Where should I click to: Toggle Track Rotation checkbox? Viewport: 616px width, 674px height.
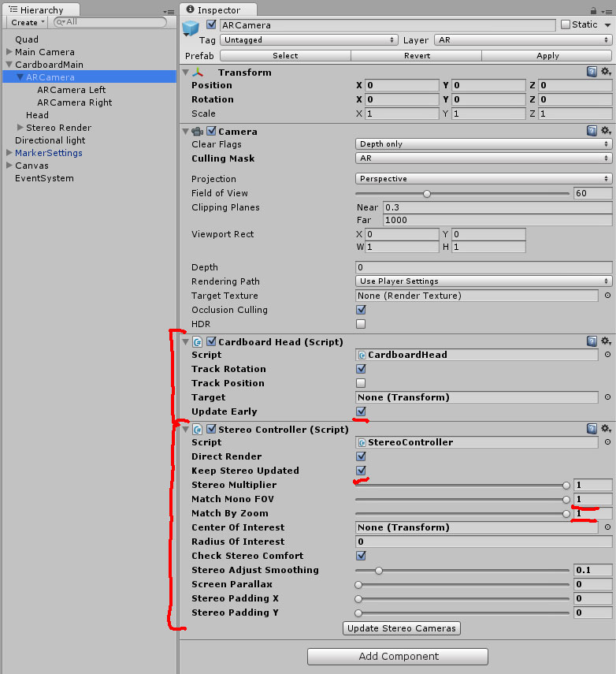coord(361,368)
